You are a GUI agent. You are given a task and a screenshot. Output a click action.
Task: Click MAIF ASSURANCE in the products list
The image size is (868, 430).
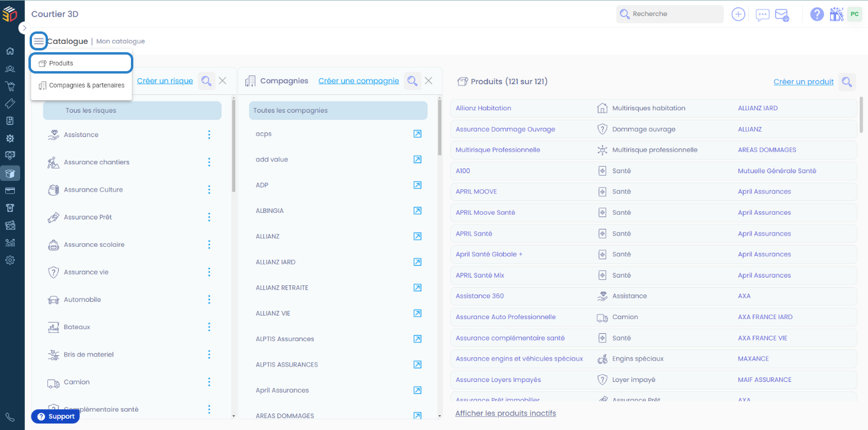pyautogui.click(x=764, y=380)
